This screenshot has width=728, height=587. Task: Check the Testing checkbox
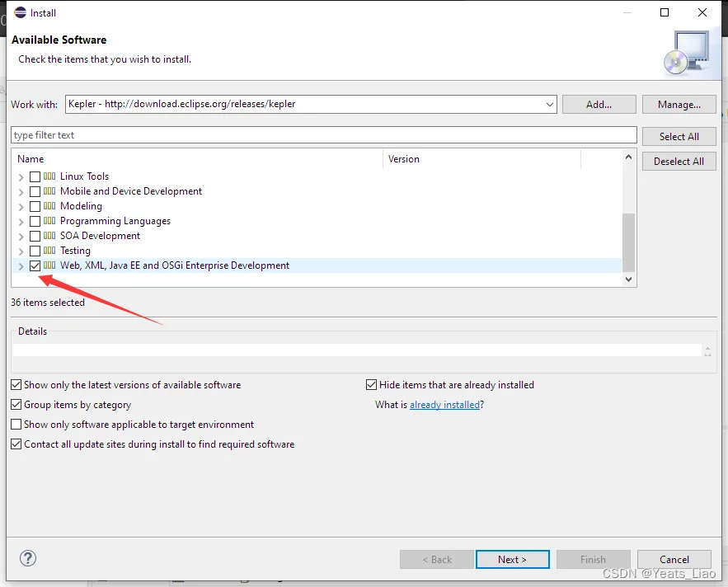(x=35, y=251)
